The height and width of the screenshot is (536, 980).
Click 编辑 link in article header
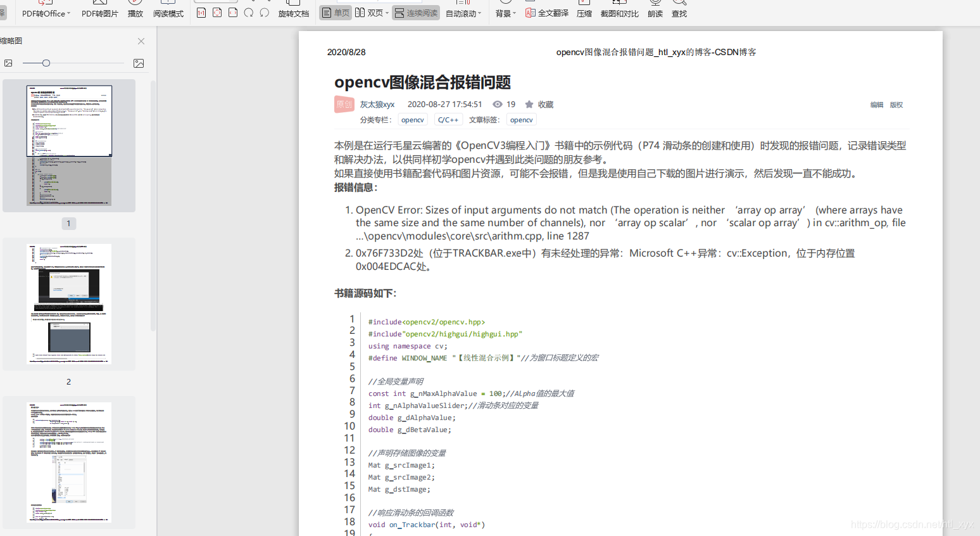click(x=877, y=105)
